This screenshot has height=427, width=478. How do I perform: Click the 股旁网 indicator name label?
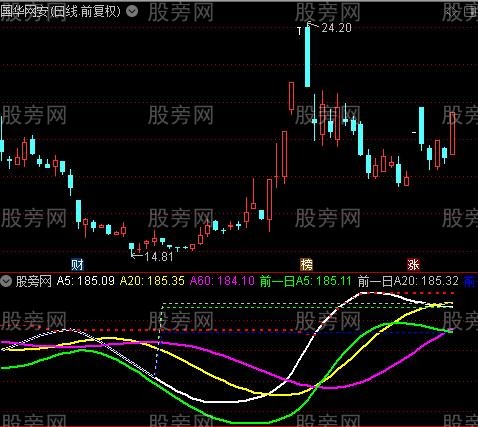[34, 281]
